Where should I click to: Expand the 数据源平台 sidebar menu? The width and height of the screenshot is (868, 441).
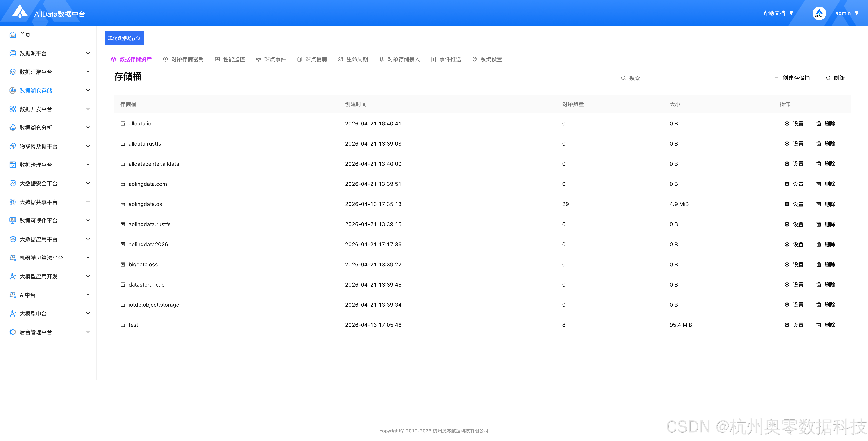click(88, 53)
